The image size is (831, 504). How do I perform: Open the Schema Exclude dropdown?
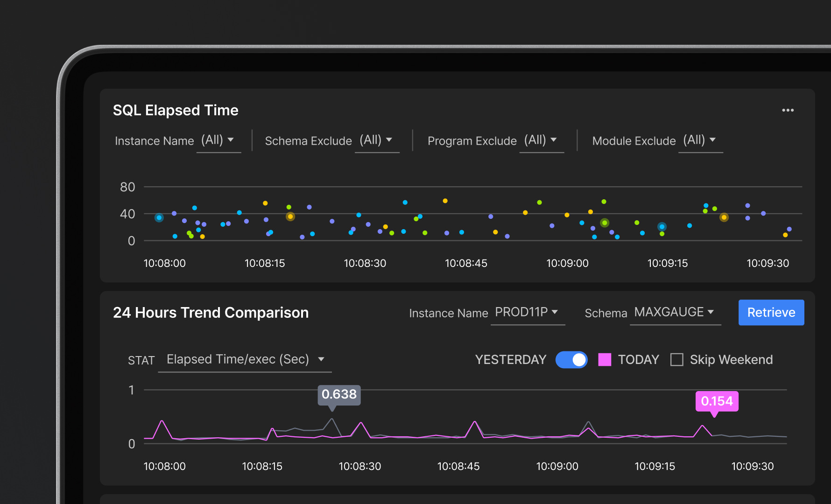[x=376, y=140]
